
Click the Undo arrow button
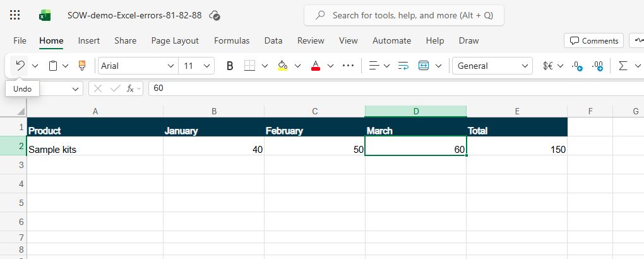click(20, 66)
